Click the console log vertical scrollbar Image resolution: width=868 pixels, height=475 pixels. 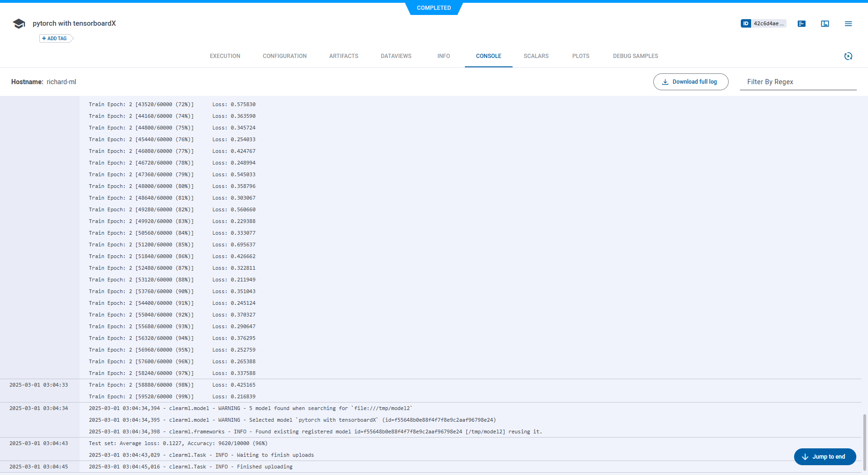pyautogui.click(x=865, y=442)
